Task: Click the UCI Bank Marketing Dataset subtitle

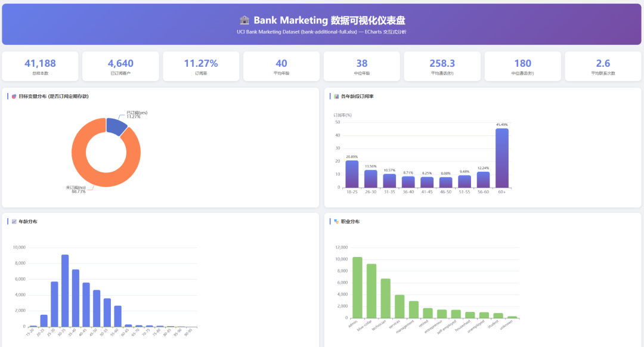Action: coord(321,32)
